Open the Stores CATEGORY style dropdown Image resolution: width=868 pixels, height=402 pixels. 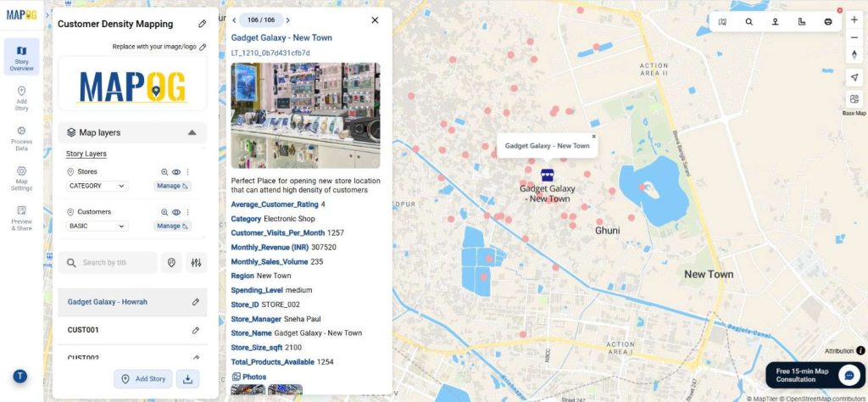97,186
